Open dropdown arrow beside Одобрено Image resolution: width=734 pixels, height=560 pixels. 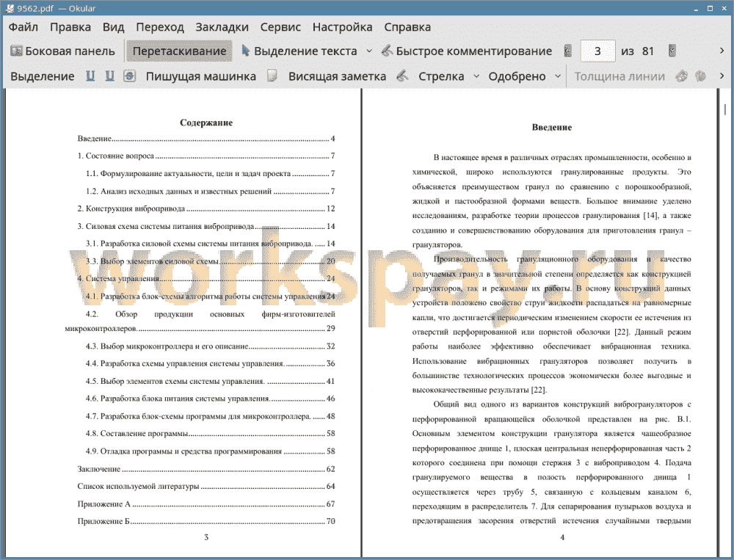(x=558, y=76)
